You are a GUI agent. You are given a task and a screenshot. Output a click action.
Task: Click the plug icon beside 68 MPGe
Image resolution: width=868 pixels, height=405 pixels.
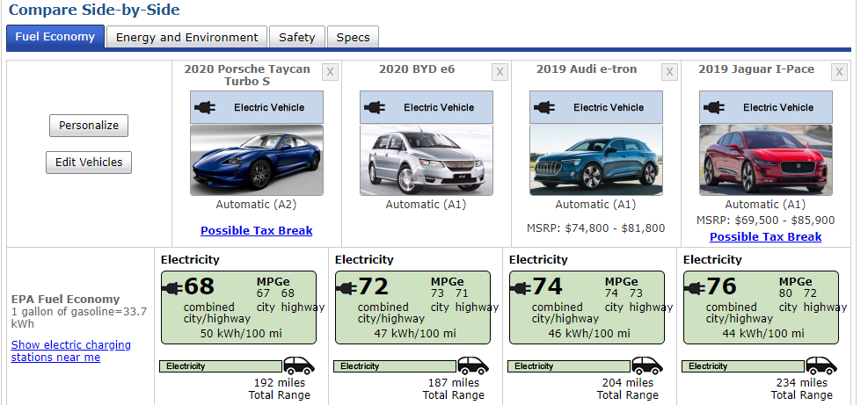[172, 288]
